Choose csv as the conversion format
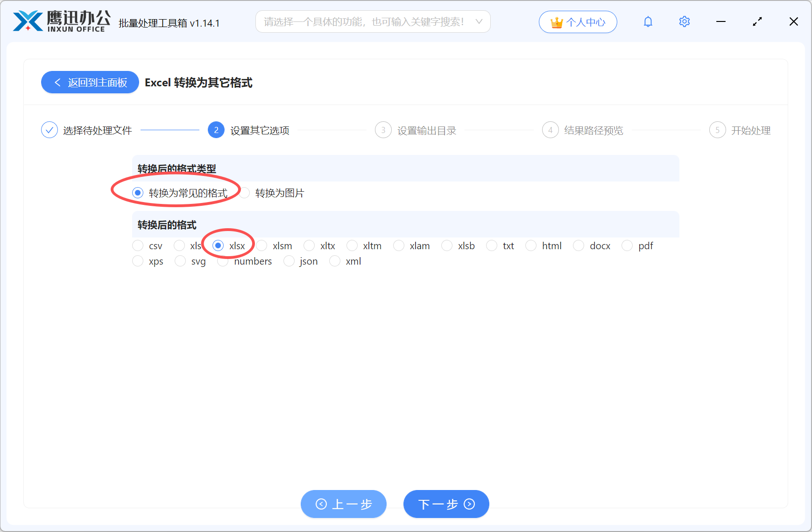The height and width of the screenshot is (532, 812). click(138, 245)
